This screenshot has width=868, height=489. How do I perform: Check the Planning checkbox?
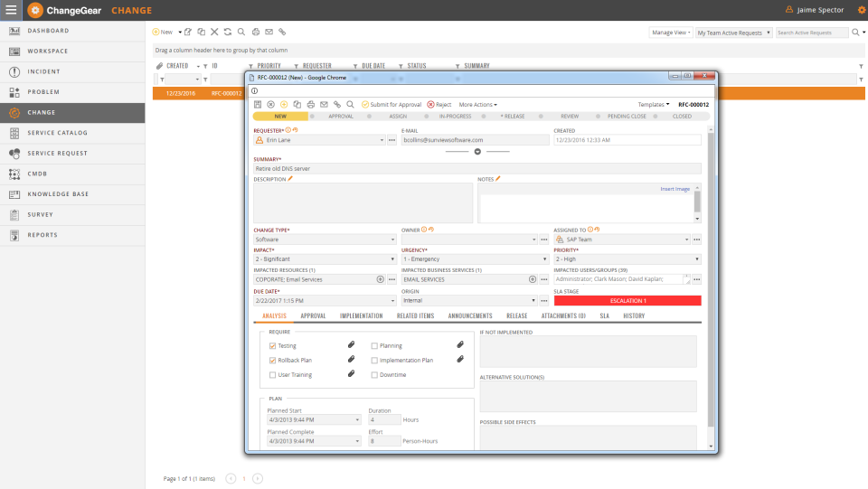click(x=374, y=345)
